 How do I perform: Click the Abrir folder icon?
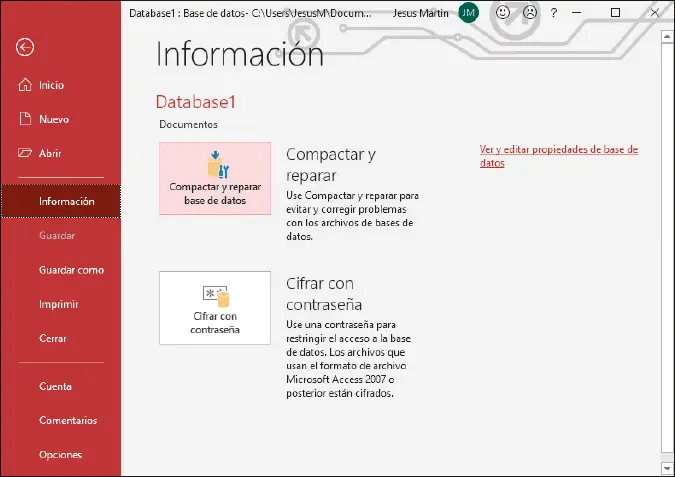(x=25, y=153)
